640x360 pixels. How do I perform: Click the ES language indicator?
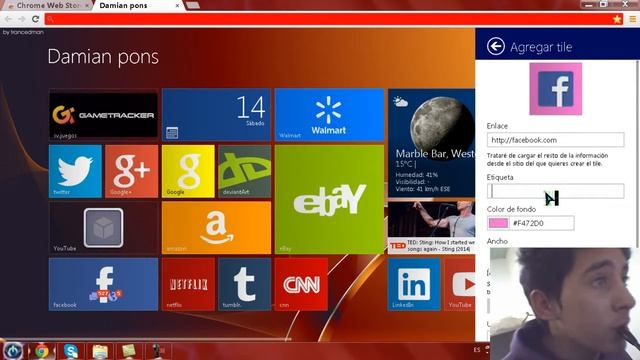pos(477,350)
